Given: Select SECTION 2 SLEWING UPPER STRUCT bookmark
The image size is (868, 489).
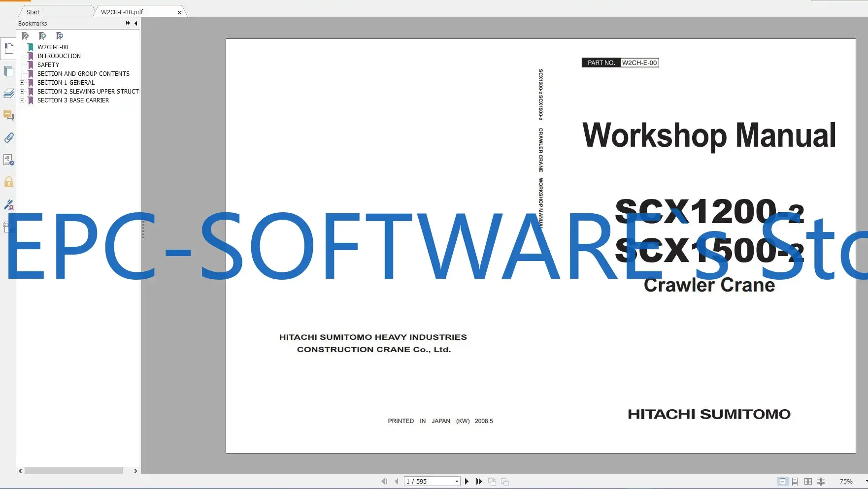Looking at the screenshot, I should click(88, 92).
